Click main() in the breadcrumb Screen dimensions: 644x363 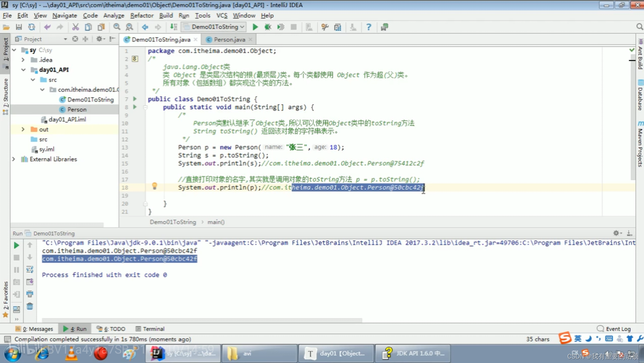(216, 222)
